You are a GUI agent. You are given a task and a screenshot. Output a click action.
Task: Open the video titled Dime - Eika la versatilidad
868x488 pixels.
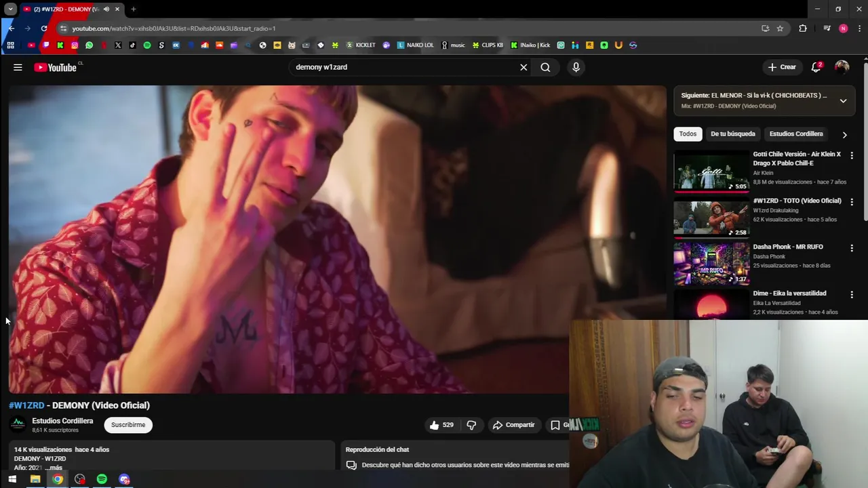tap(789, 293)
